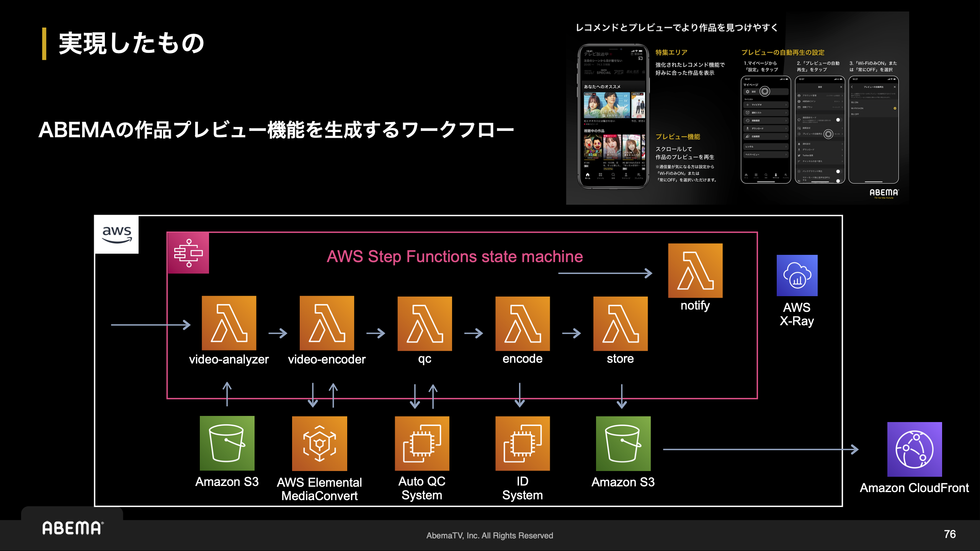The width and height of the screenshot is (980, 551).
Task: Select the store Lambda icon
Action: (x=621, y=324)
